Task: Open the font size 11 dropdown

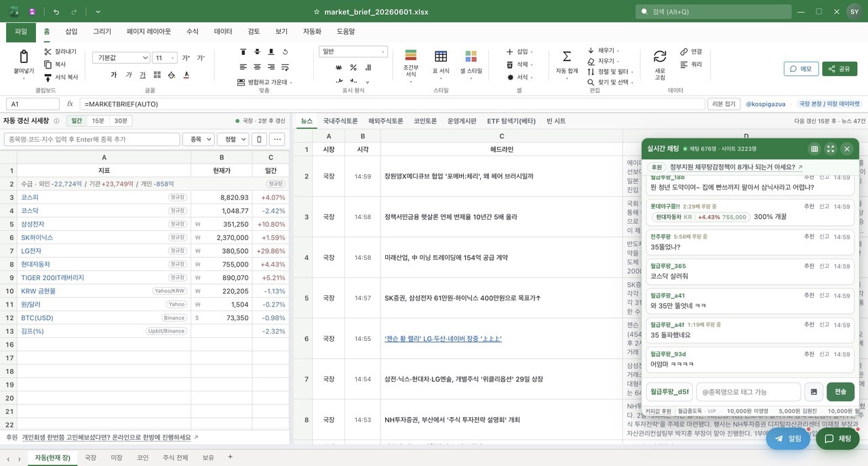Action: click(x=164, y=58)
